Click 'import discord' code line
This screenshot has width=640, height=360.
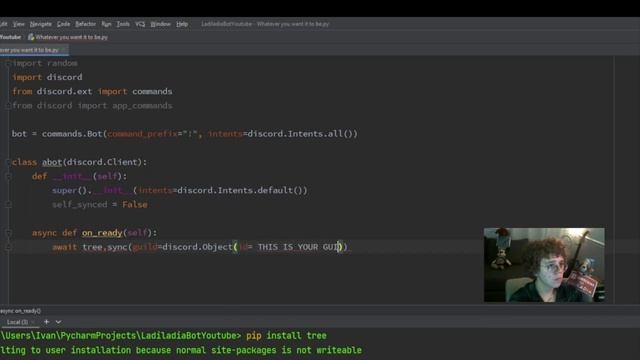click(47, 77)
